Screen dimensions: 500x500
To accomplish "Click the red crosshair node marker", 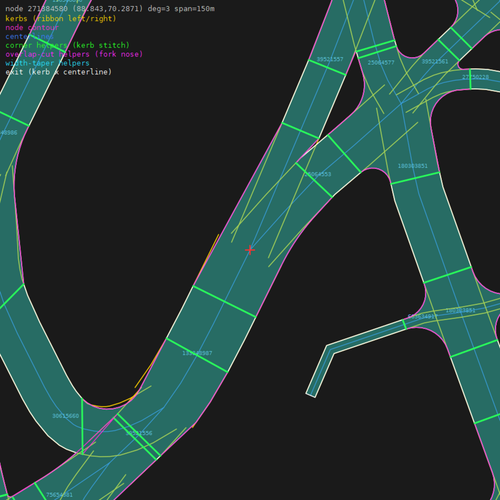I will 250,250.
